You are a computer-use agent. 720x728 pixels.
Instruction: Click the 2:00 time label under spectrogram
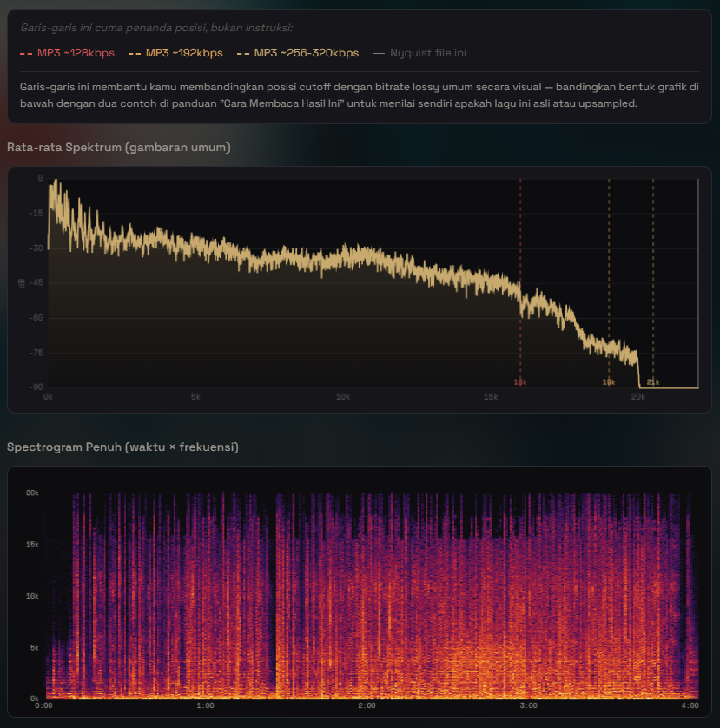[367, 705]
